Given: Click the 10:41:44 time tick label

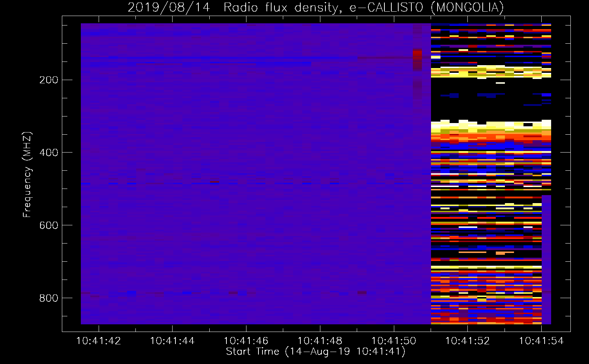Looking at the screenshot, I should coord(172,341).
